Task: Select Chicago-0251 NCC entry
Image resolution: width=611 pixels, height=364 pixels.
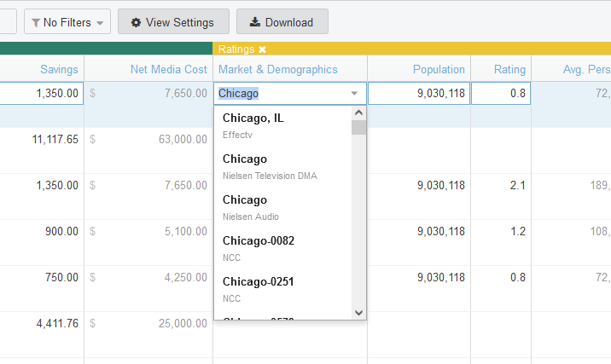Action: click(x=282, y=289)
